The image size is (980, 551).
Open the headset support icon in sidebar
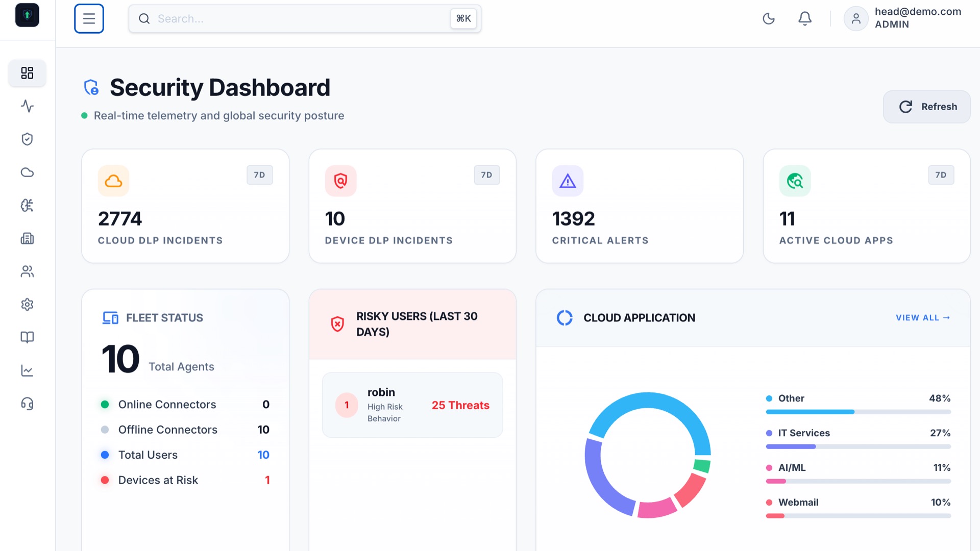pos(27,404)
